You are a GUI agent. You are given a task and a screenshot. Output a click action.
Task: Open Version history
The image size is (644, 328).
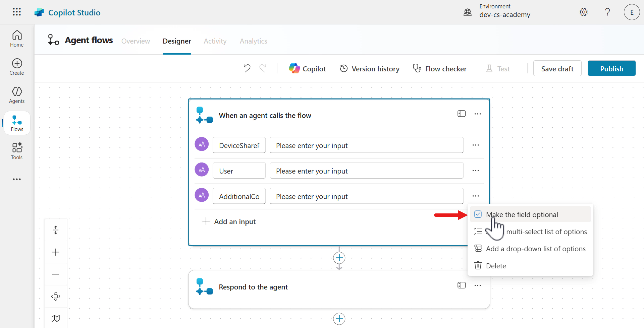pyautogui.click(x=370, y=69)
